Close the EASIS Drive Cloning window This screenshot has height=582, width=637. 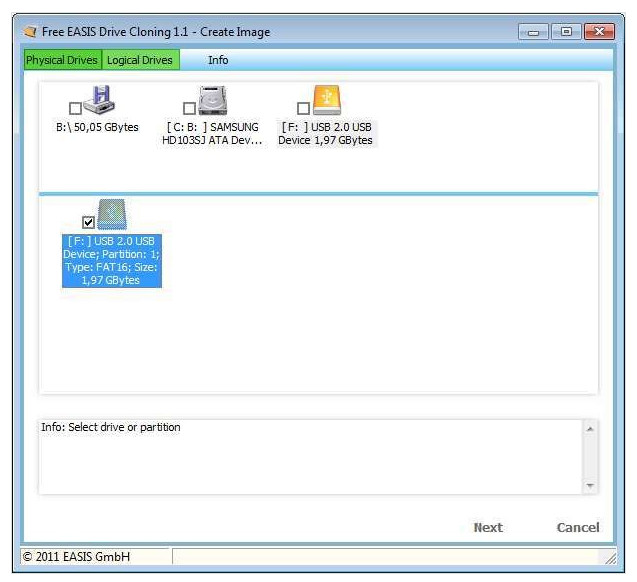pos(599,32)
